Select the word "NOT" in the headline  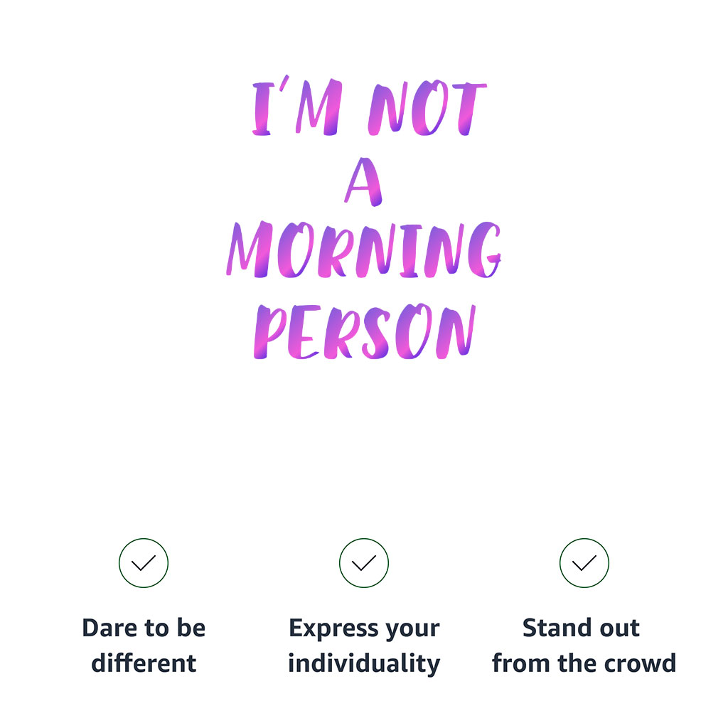tap(427, 109)
